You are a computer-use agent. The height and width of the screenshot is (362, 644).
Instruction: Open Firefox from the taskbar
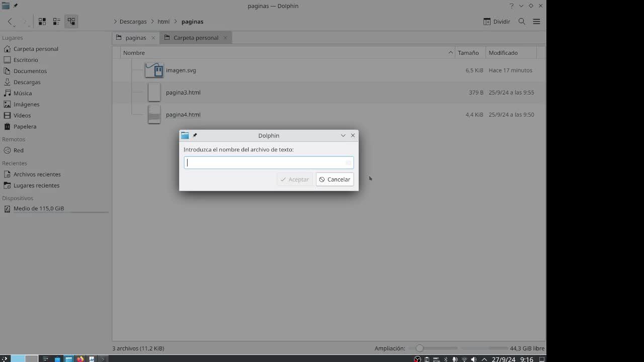pyautogui.click(x=80, y=359)
